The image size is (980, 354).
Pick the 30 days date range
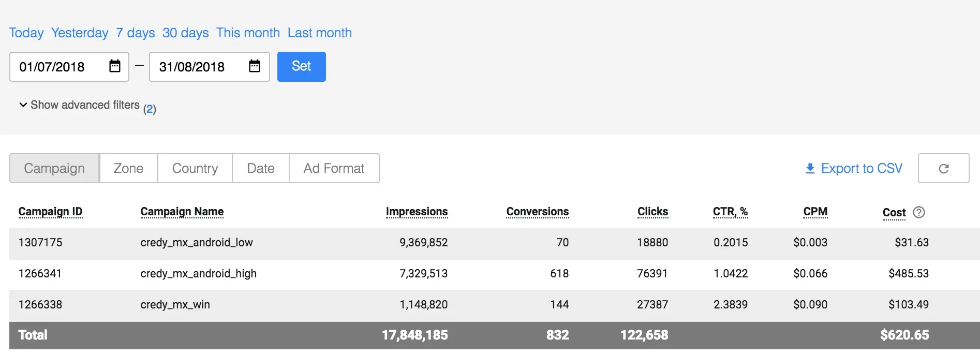pyautogui.click(x=185, y=33)
